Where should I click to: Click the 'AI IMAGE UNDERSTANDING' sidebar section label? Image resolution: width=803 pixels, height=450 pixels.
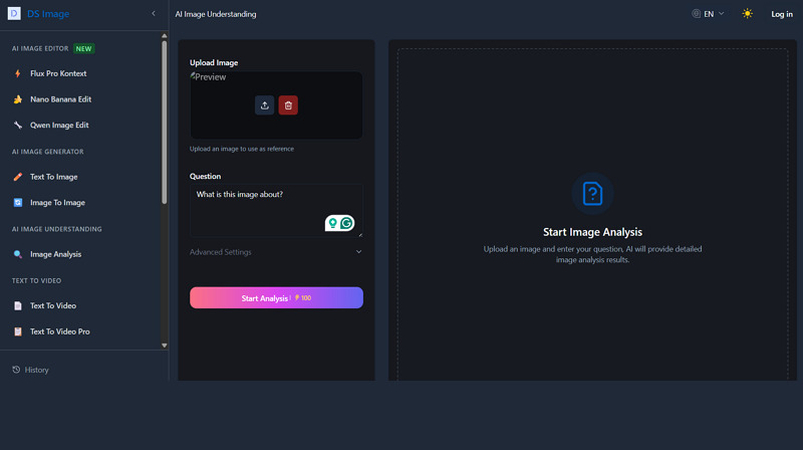tap(57, 229)
